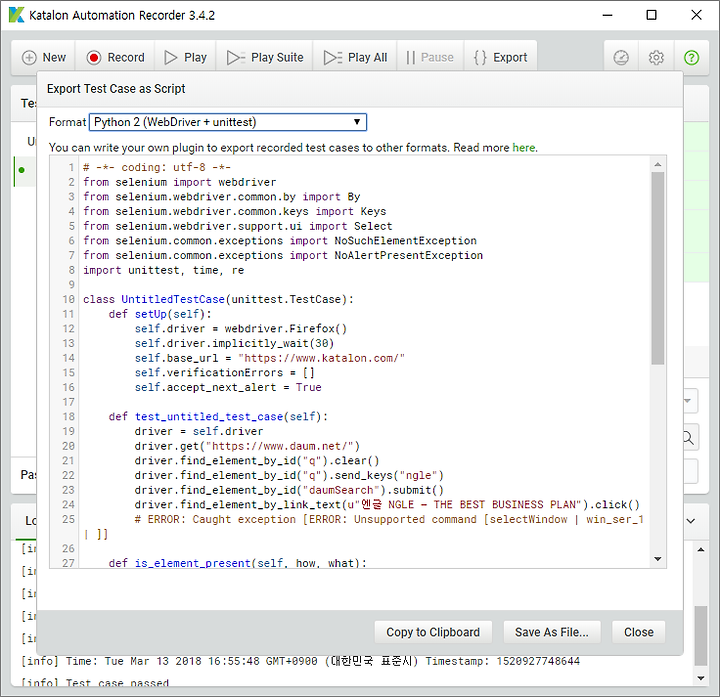Screen dimensions: 720x697
Task: Open settings via the gear icon
Action: point(656,57)
